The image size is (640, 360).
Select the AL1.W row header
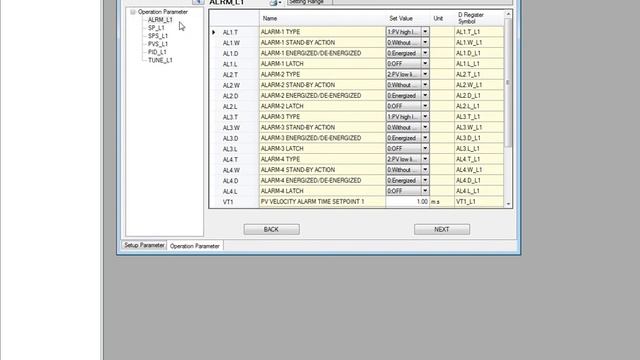pos(234,42)
